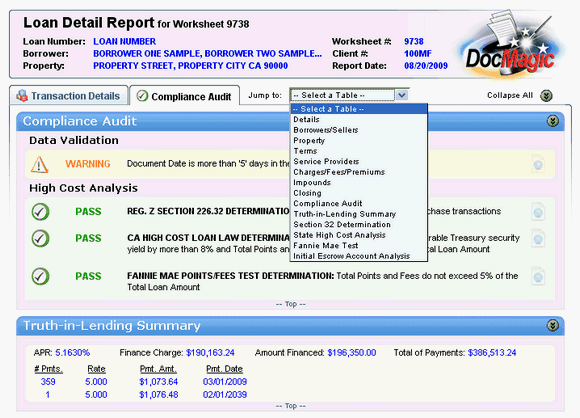Screen dimensions: 580x418
Task: Click the Collapse All round arrow icon
Action: pos(546,96)
